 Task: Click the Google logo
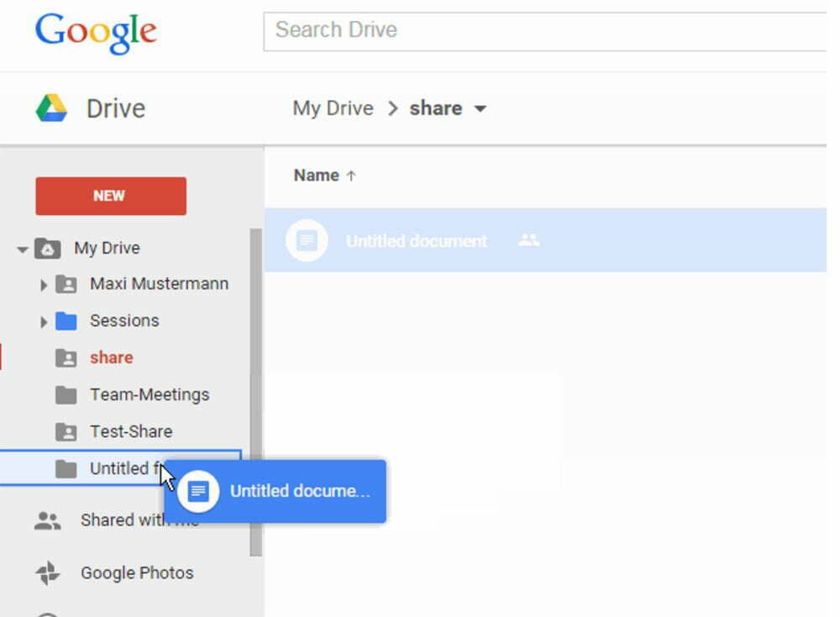96,32
